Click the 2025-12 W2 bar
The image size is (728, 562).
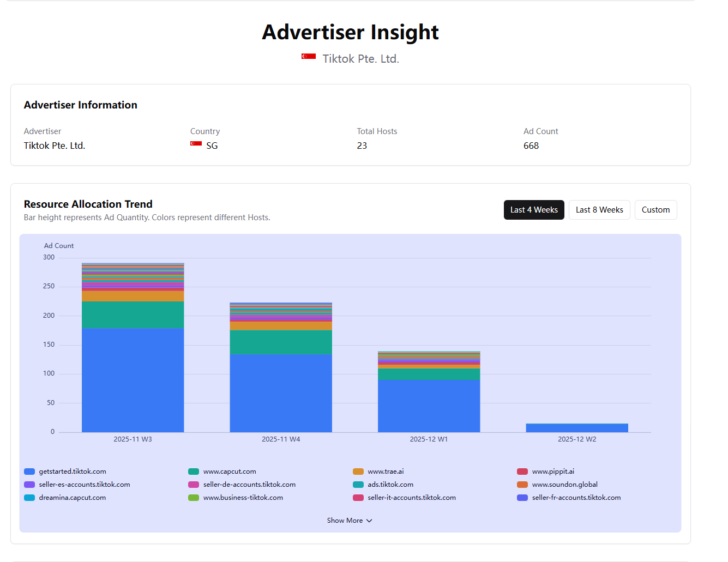pyautogui.click(x=577, y=428)
